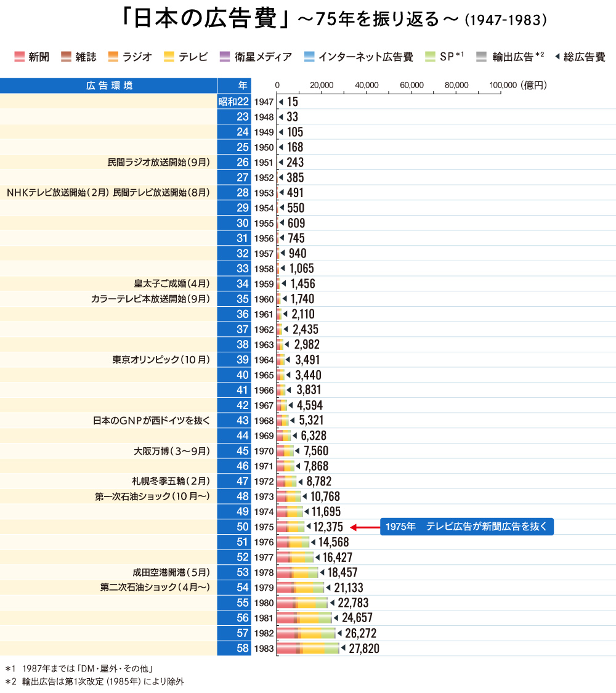Image resolution: width=616 pixels, height=693 pixels.
Task: Click the ラジオ legend color marker
Action: click(x=112, y=57)
